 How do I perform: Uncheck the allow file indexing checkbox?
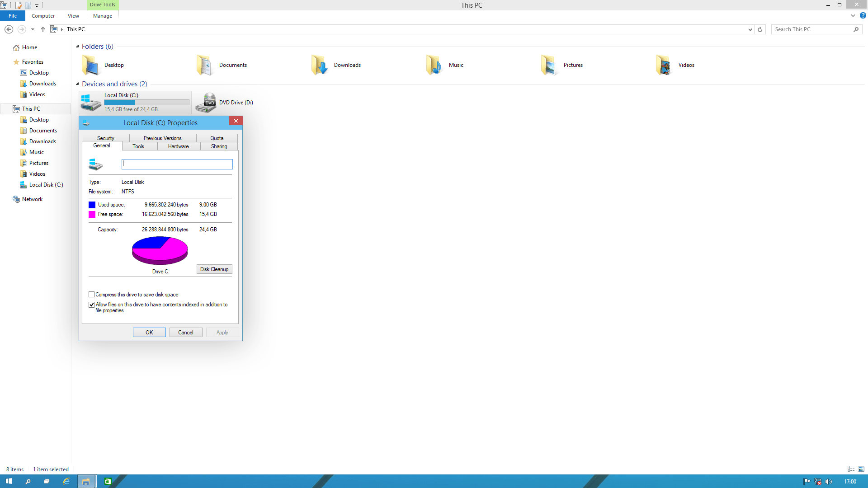(x=92, y=305)
